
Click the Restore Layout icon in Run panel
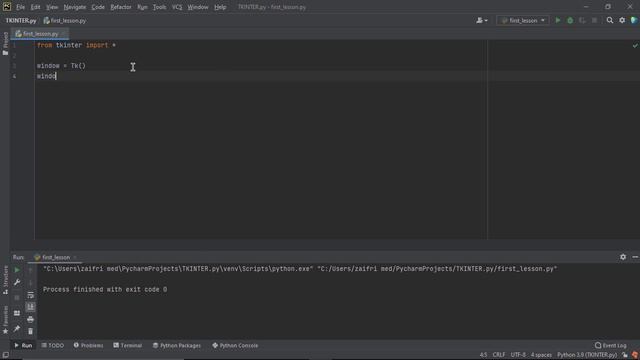tap(17, 313)
